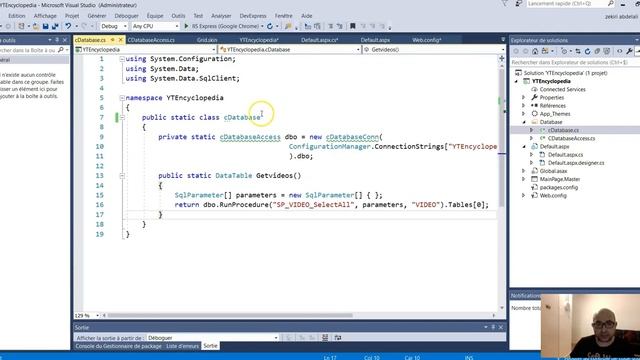Collapse the Database folder node
The height and width of the screenshot is (360, 640).
tap(524, 122)
